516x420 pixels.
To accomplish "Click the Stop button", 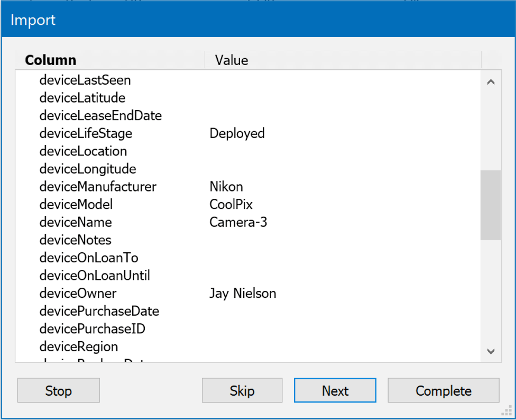I will point(58,391).
